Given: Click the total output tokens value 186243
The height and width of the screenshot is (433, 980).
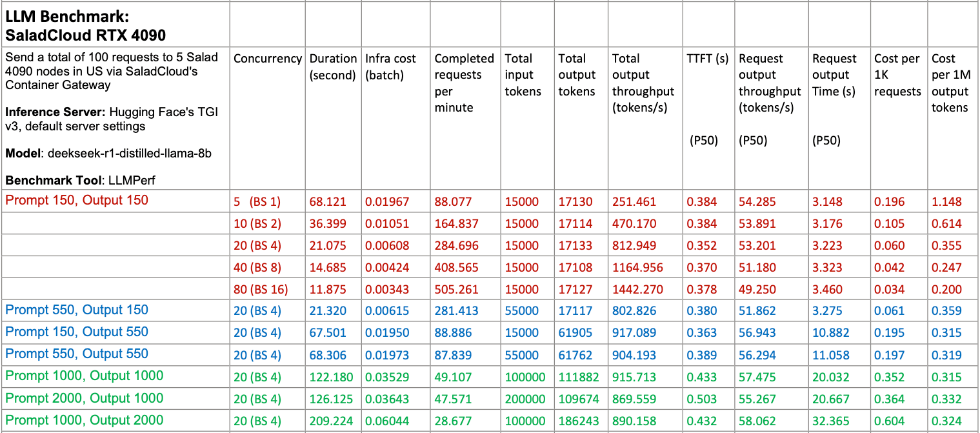Looking at the screenshot, I should click(x=579, y=421).
